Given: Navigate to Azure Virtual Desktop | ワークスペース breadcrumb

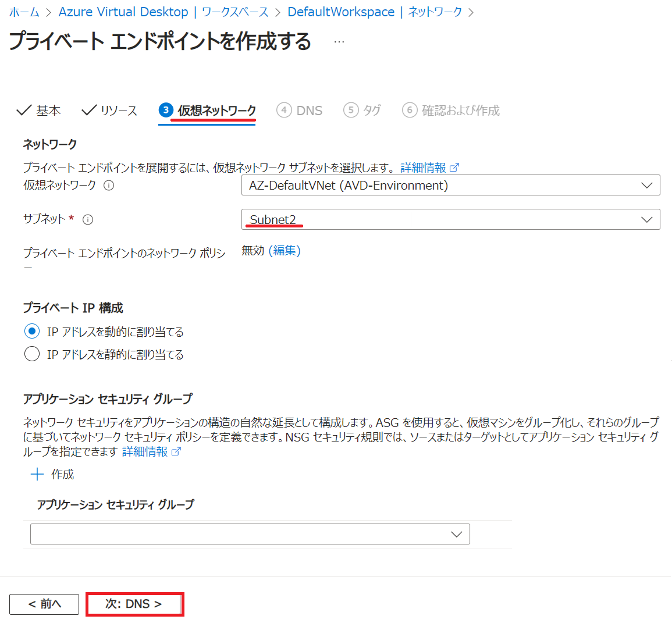Looking at the screenshot, I should tap(163, 12).
